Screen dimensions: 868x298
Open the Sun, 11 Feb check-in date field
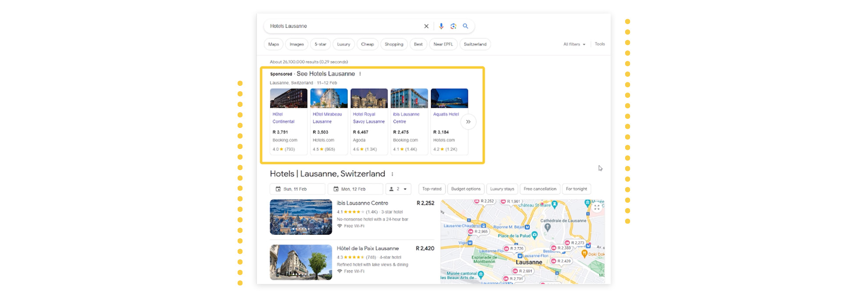coord(298,189)
